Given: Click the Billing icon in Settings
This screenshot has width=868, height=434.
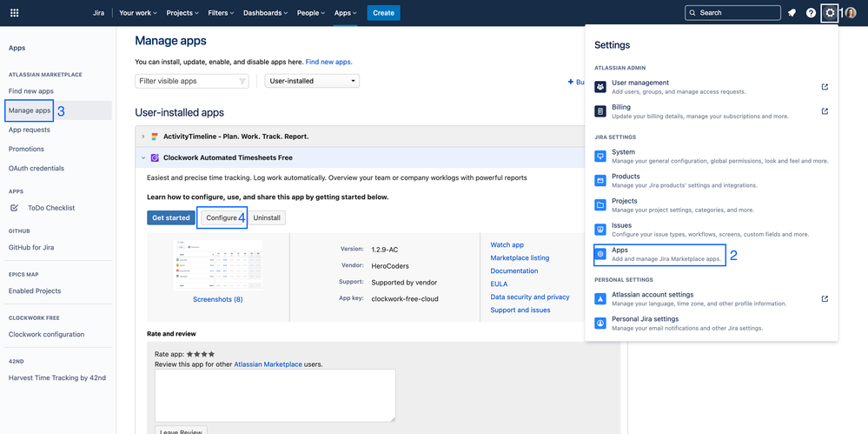Looking at the screenshot, I should [600, 111].
